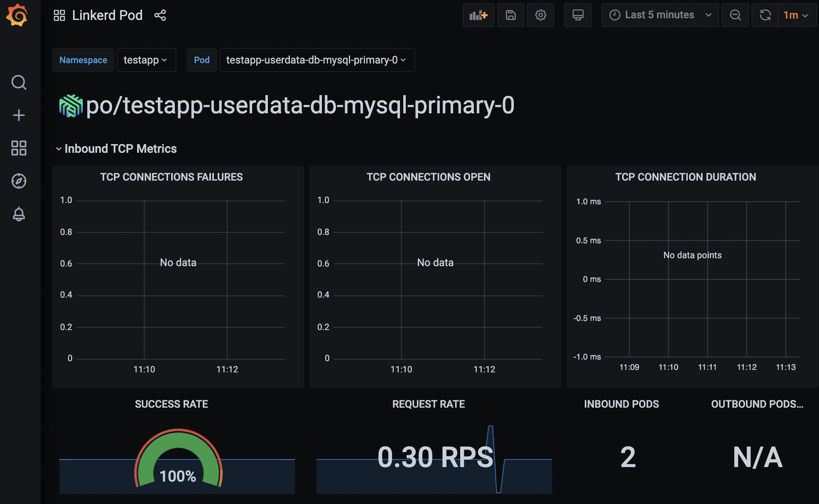Open the search dashboards icon in sidebar
Viewport: 819px width, 504px height.
tap(19, 82)
